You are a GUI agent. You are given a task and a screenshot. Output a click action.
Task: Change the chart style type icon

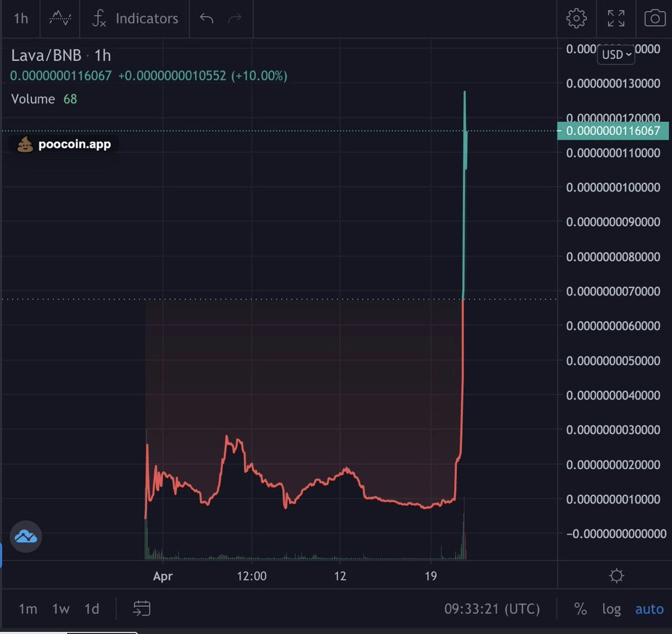[x=60, y=18]
